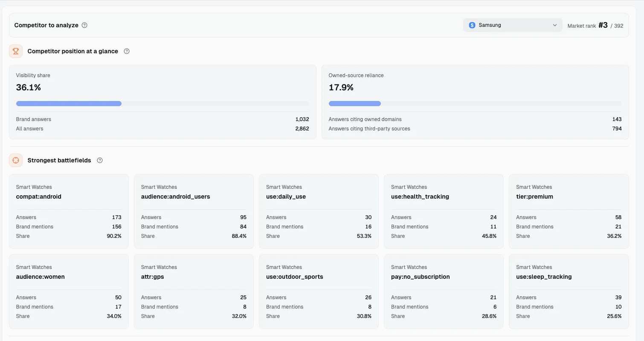Click the owned domains count 143
This screenshot has width=644, height=341.
pyautogui.click(x=617, y=119)
